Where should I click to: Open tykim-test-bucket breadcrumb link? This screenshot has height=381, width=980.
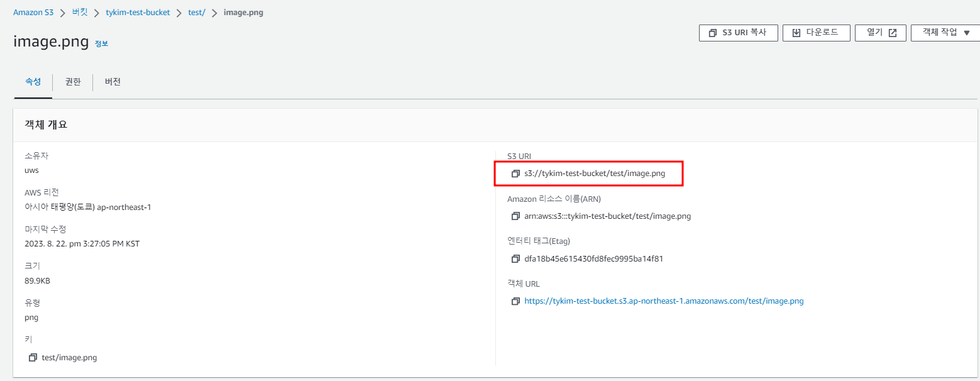tap(138, 13)
